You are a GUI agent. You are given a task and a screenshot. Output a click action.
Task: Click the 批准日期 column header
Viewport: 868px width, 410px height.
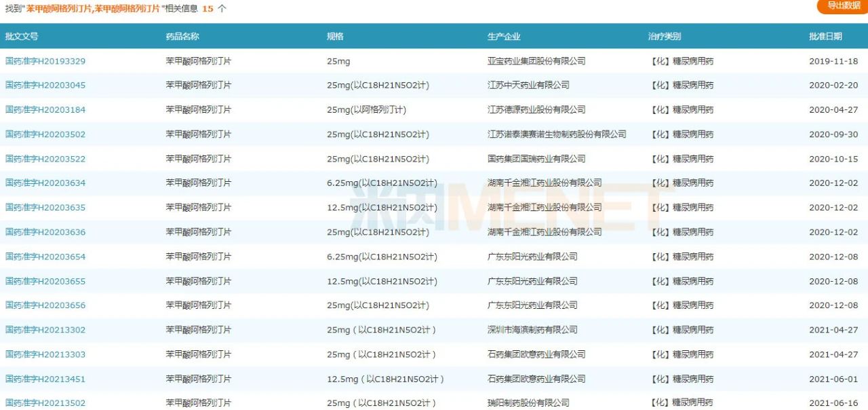click(825, 37)
